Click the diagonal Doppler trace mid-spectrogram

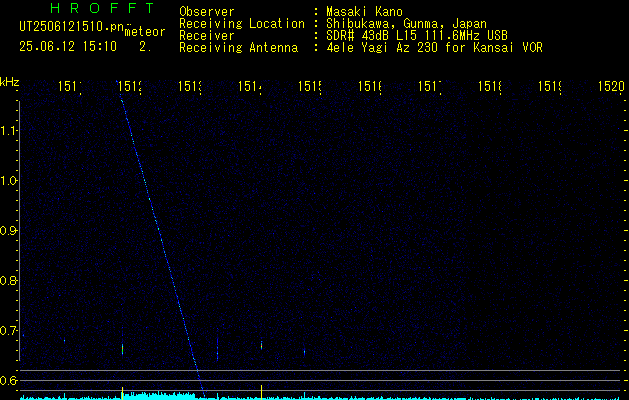(x=160, y=237)
